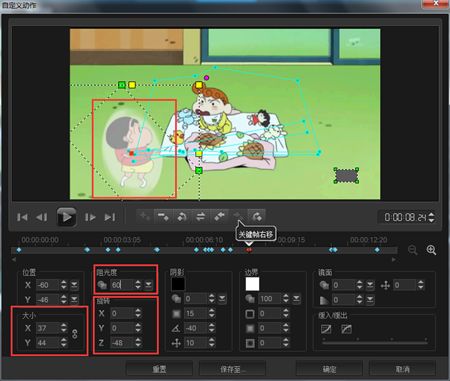Click the red center point on the character

(x=132, y=153)
